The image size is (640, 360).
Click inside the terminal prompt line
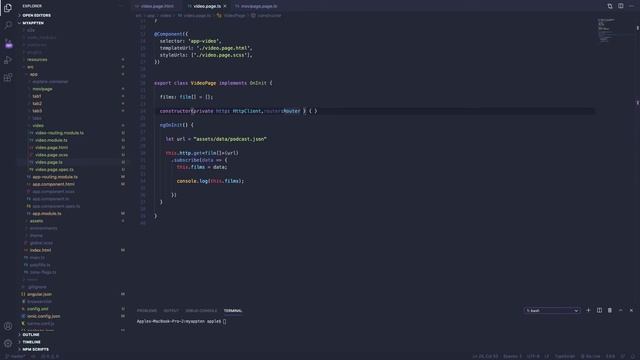(x=181, y=322)
